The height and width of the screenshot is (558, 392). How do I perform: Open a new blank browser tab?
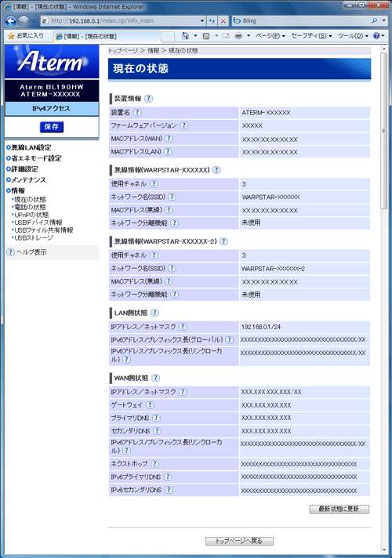pyautogui.click(x=168, y=36)
